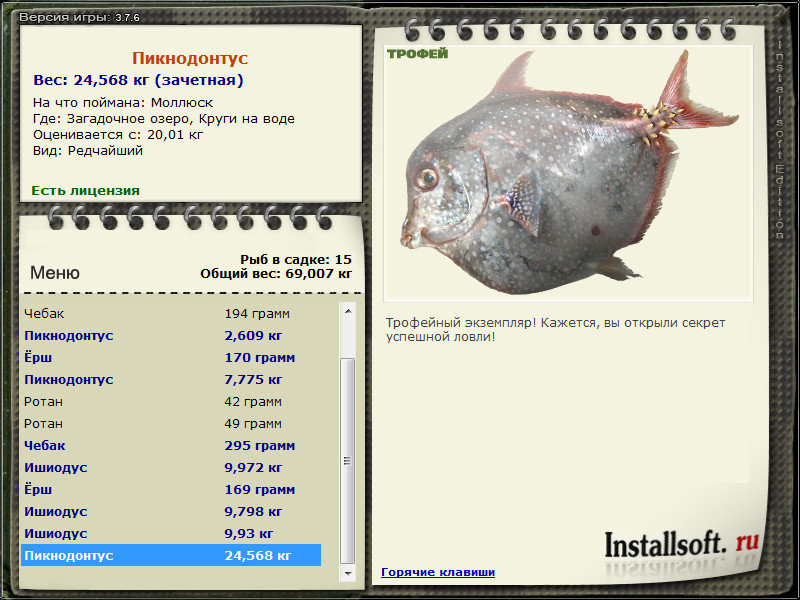Click the Оценивается с: 20,01 кг line
The image size is (800, 600).
(x=118, y=135)
